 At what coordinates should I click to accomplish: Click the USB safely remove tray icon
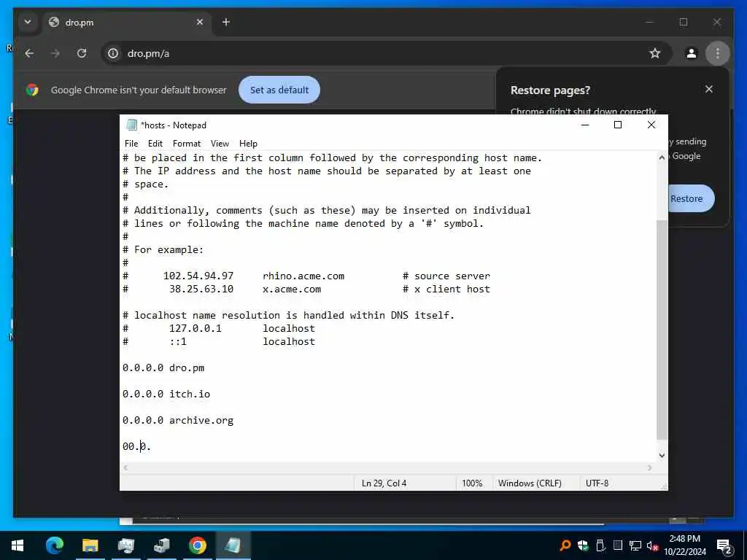click(x=600, y=545)
